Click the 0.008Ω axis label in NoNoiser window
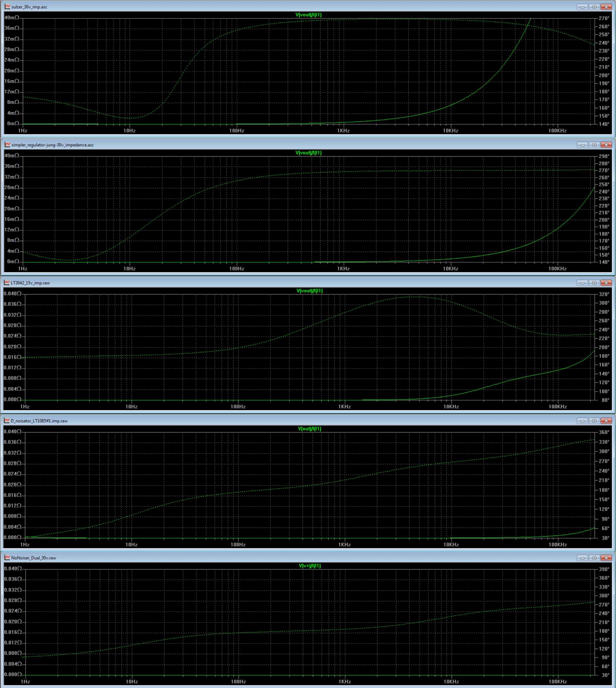616x688 pixels. (13, 653)
